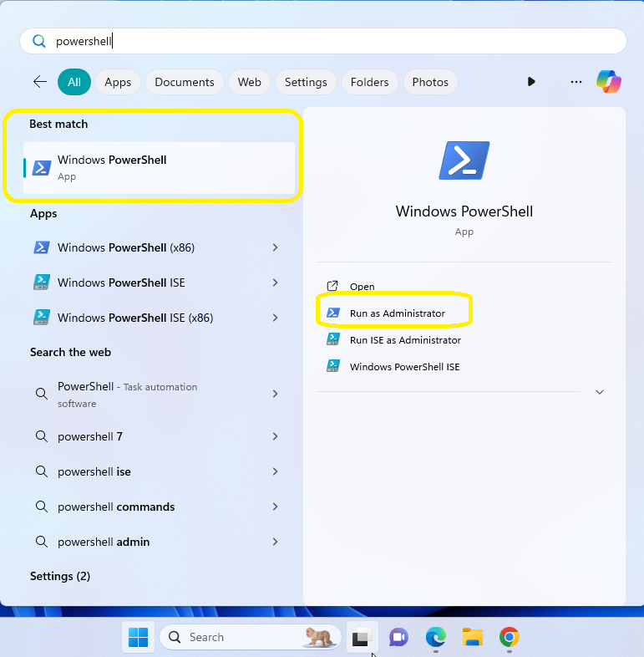Image resolution: width=644 pixels, height=657 pixels.
Task: Select the All filter tab
Action: tap(74, 82)
